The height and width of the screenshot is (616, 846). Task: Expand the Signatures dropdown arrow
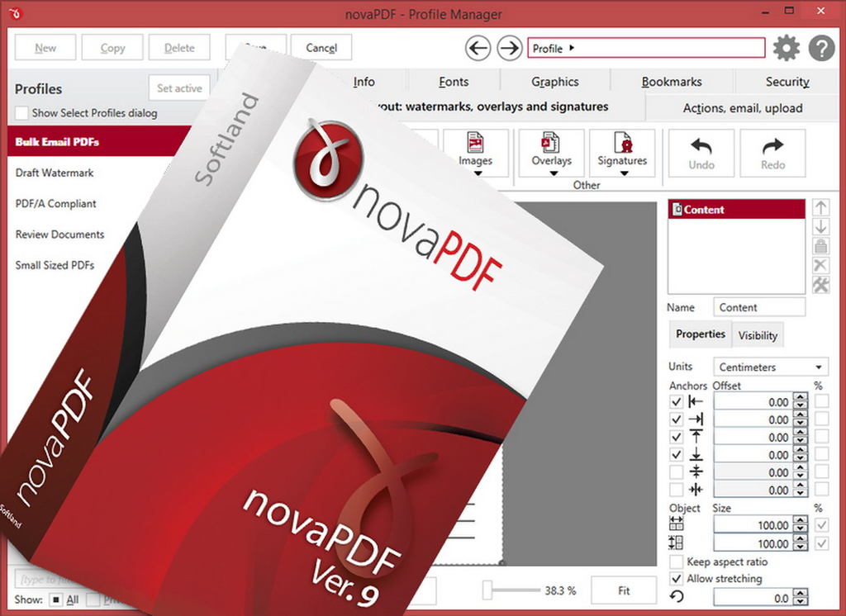625,173
